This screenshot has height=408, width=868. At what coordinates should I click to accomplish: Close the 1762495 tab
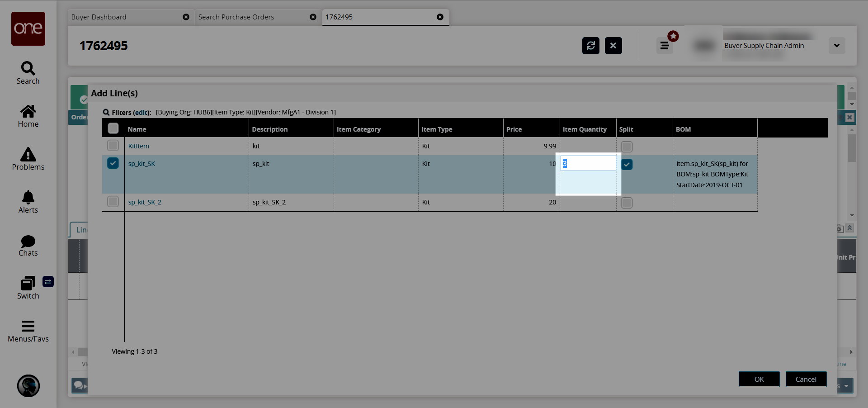440,17
